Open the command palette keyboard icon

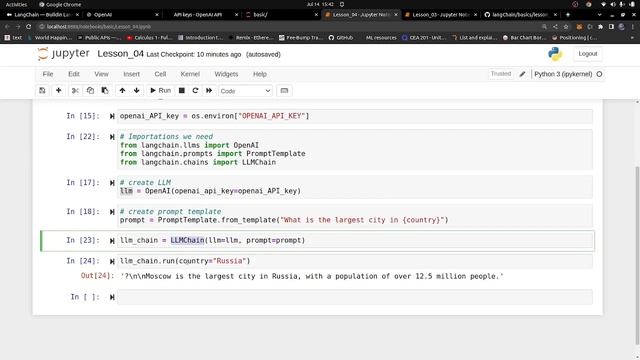click(x=284, y=91)
